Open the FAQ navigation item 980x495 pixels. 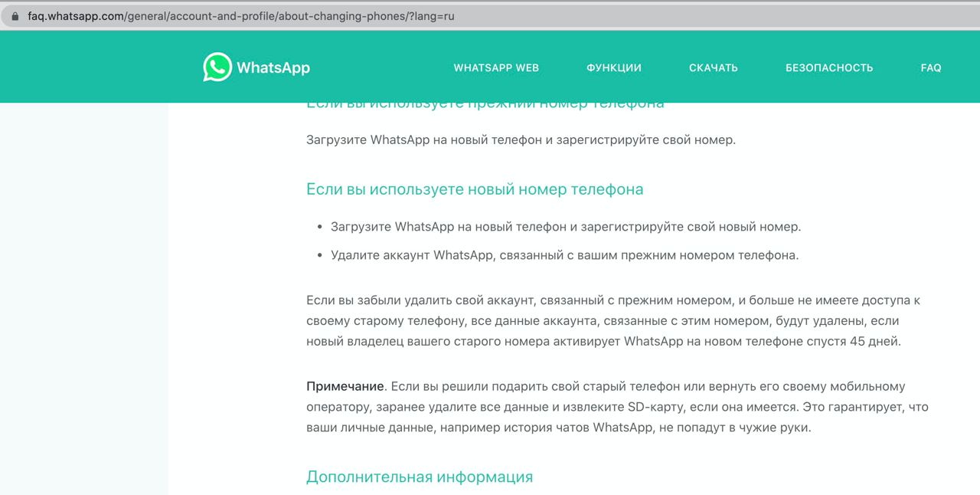(931, 68)
